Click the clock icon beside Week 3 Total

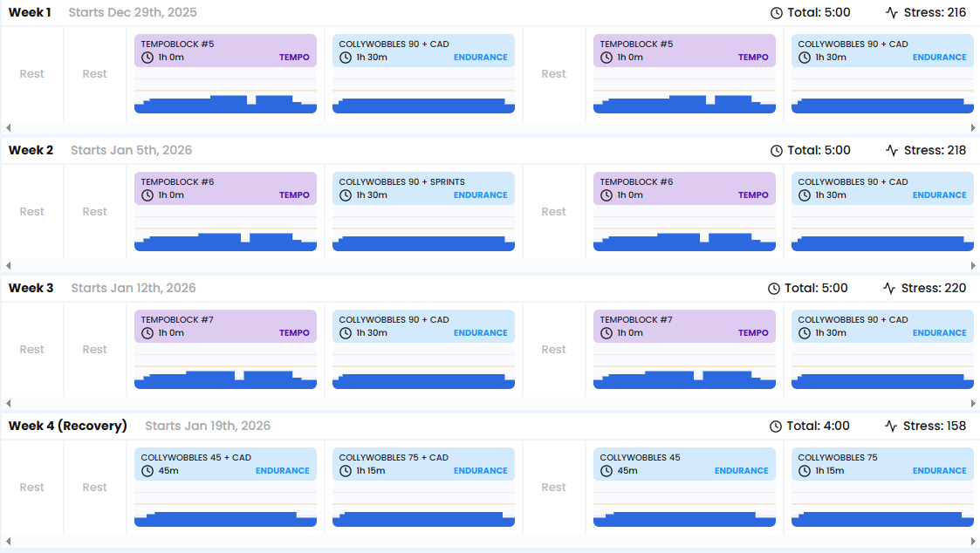tap(774, 289)
